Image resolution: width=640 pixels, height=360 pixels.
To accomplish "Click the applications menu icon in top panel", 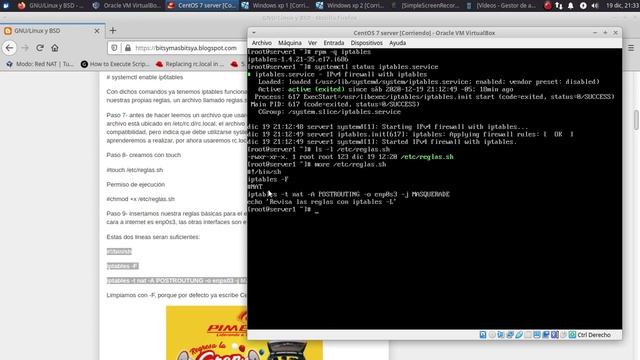I will [6, 5].
